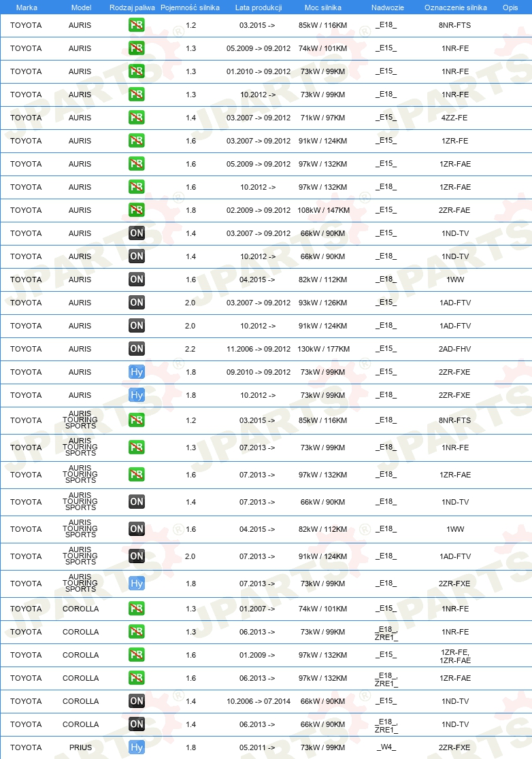Select the 2.2 engine capacity cell
This screenshot has width=532, height=759.
(x=190, y=349)
